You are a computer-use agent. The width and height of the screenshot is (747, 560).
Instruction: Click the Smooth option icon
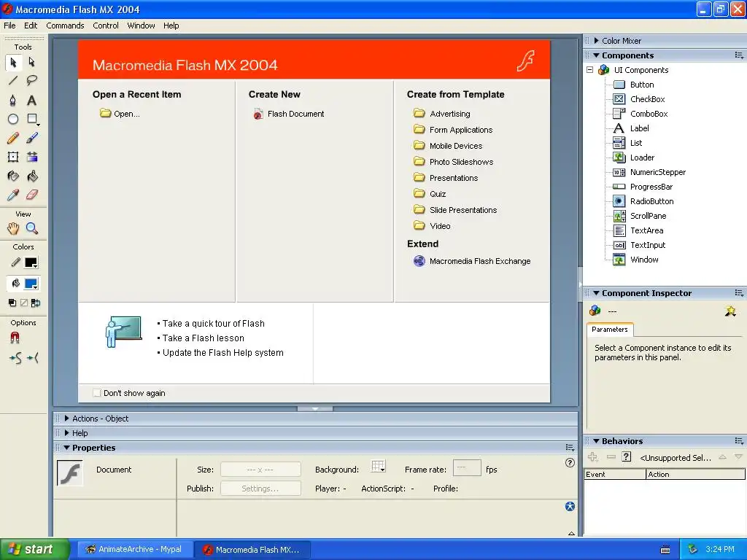[x=15, y=358]
